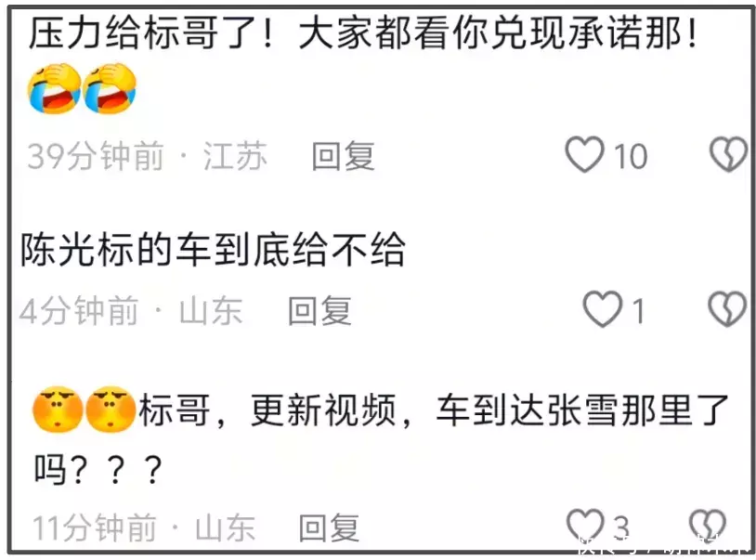Tap the heart on 陈光标的车到底给不给 comment
The image size is (756, 560).
pos(602,309)
